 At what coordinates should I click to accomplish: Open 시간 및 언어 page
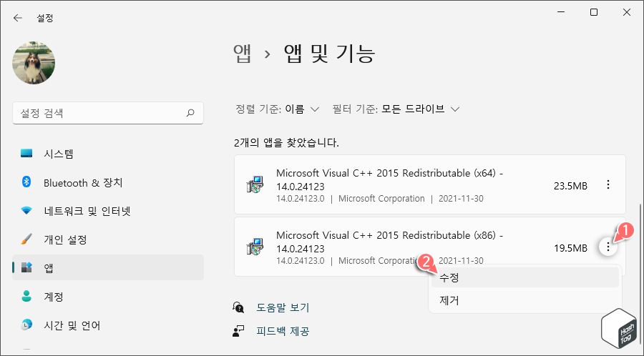[108, 325]
